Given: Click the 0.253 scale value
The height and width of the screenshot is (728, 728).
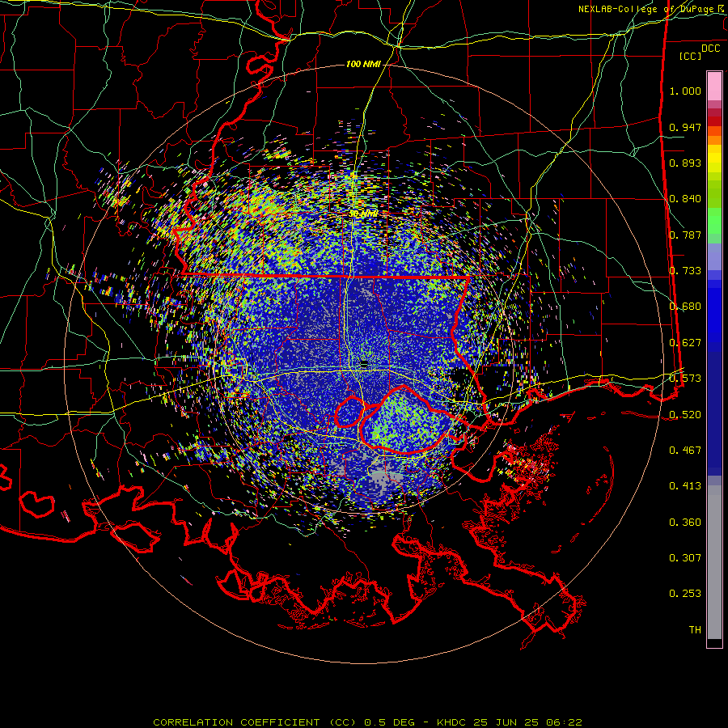Looking at the screenshot, I should coord(685,594).
